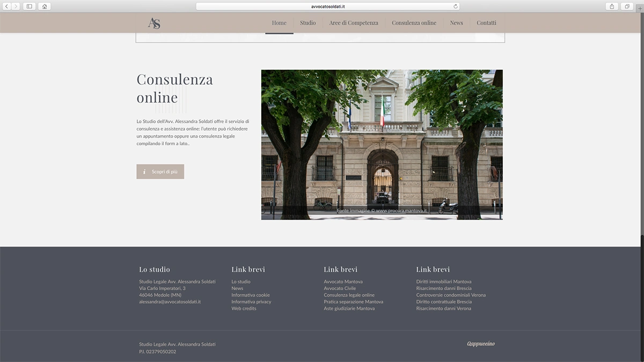Follow the Risarcimento danni Verona link
644x362 pixels.
pyautogui.click(x=444, y=308)
